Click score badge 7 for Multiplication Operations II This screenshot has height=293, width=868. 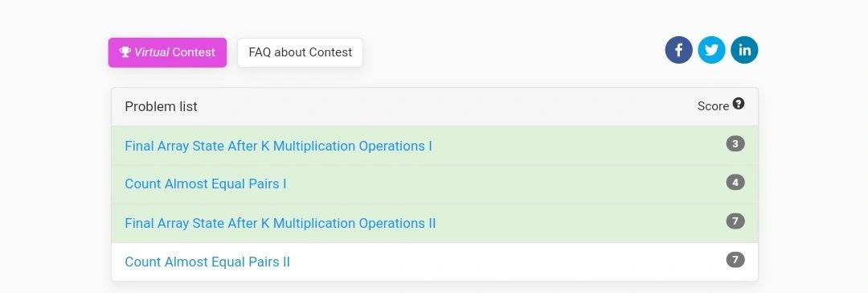pyautogui.click(x=735, y=221)
